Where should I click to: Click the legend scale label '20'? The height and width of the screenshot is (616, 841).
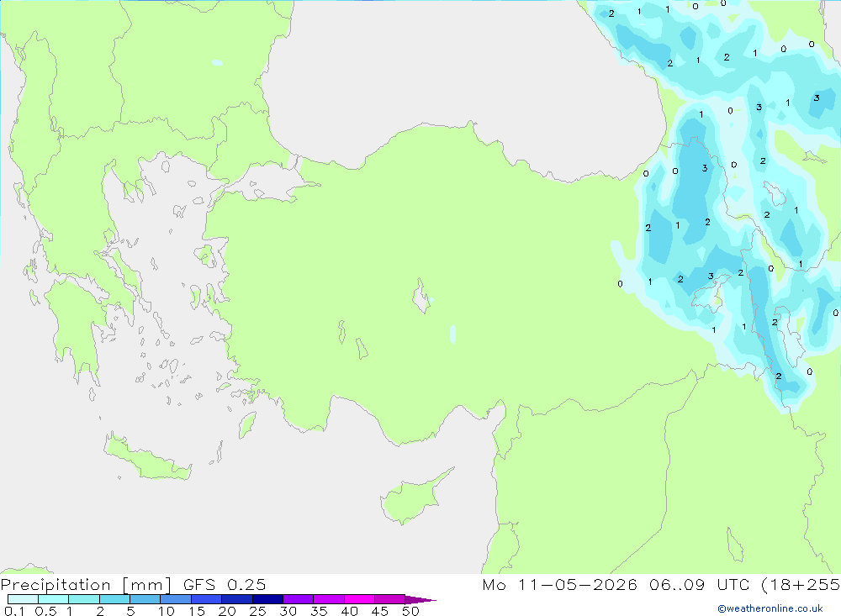pyautogui.click(x=227, y=611)
